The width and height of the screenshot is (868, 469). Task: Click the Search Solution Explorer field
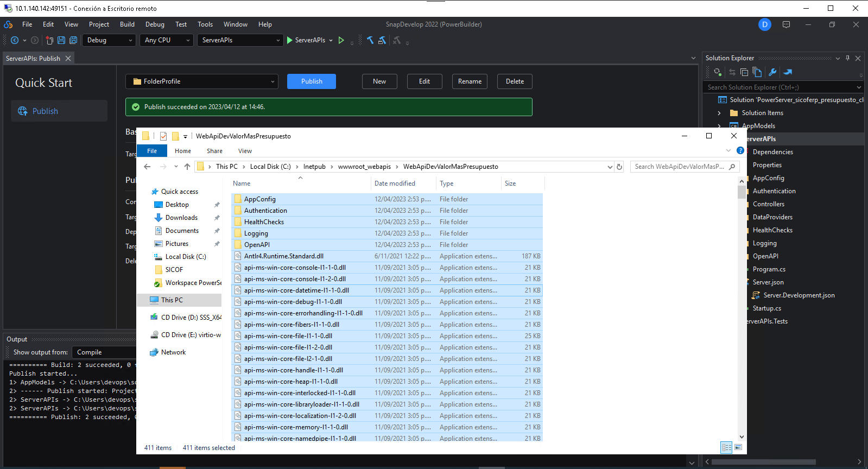tap(780, 87)
